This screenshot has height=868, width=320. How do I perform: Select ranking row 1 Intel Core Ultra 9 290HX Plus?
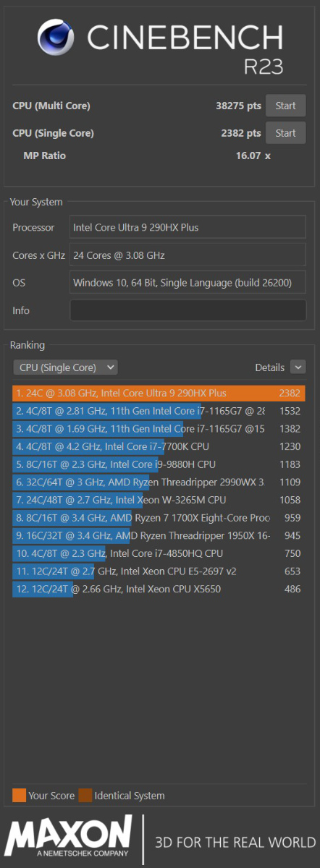(159, 393)
